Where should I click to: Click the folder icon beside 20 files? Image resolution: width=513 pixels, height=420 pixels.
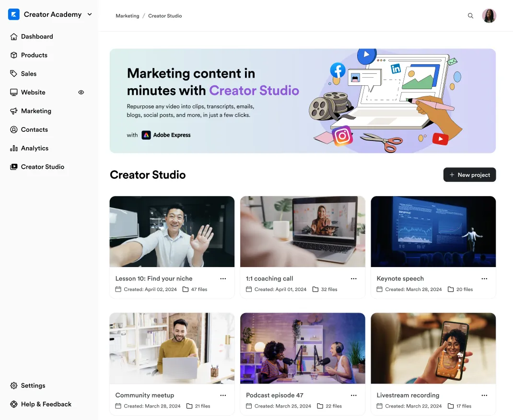point(451,290)
